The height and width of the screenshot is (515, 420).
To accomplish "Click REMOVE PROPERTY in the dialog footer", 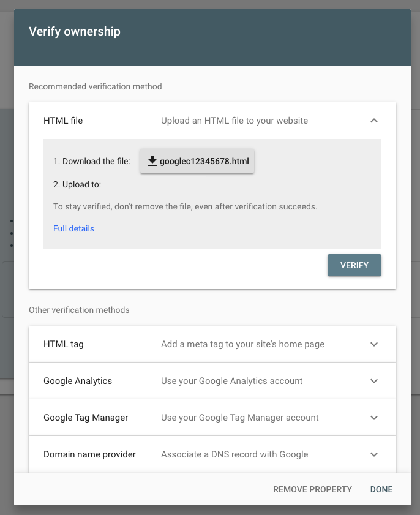I will [312, 489].
